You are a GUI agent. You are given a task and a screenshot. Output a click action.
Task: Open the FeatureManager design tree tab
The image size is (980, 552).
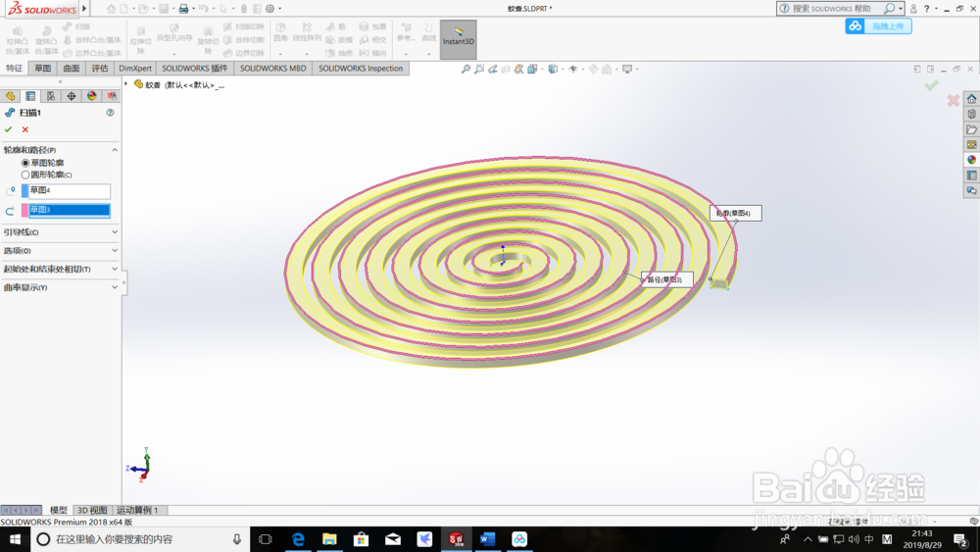point(10,96)
